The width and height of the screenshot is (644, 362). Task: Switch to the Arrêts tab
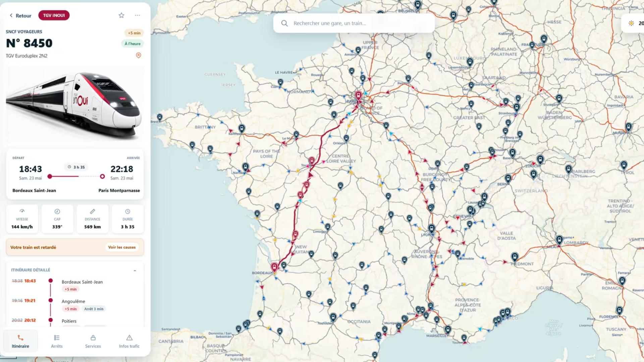coord(57,341)
